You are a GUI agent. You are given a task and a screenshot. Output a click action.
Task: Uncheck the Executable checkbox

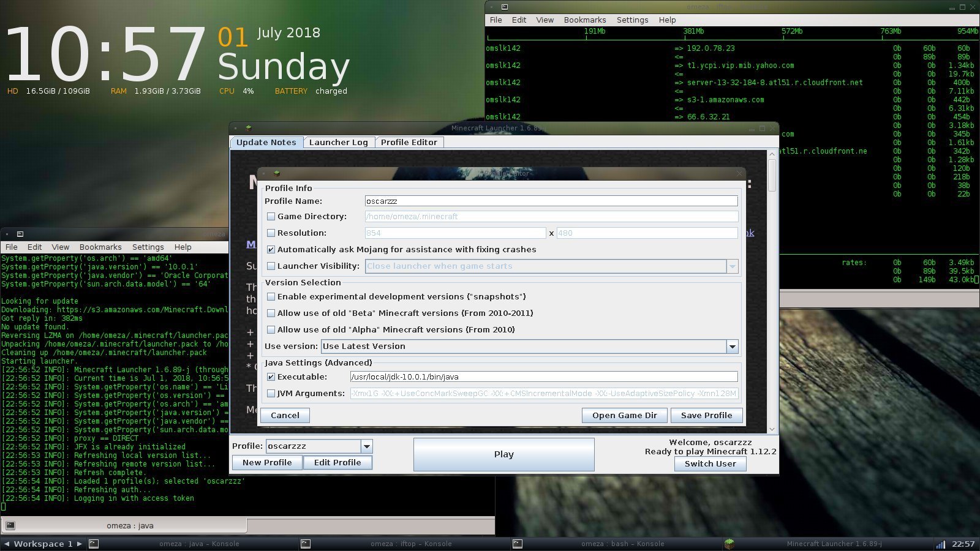(x=271, y=377)
